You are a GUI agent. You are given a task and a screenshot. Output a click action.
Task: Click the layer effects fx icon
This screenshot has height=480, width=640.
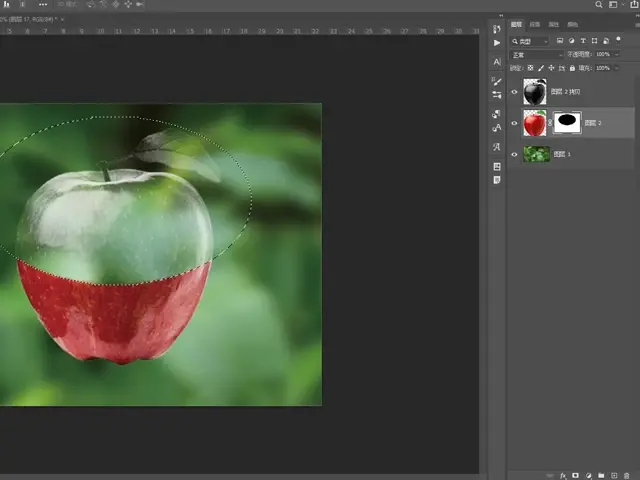563,475
